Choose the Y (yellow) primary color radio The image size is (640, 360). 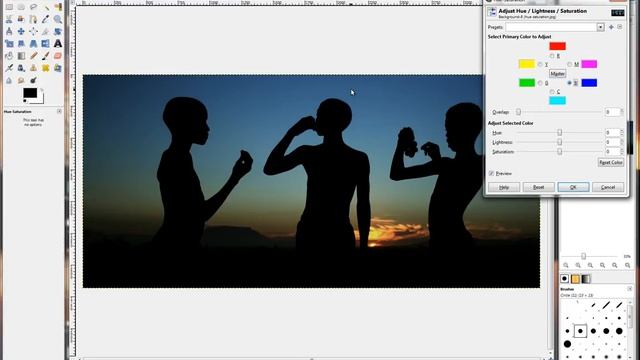[540, 64]
